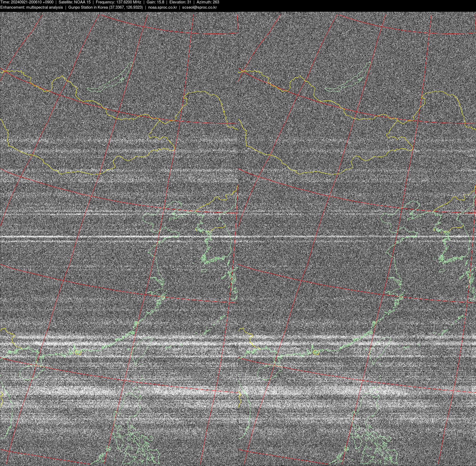Click the Satellite: NOAA 15 label

[x=75, y=2]
